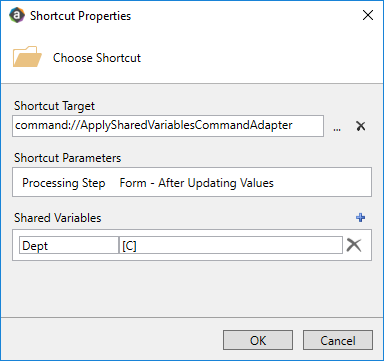
Task: Remove the Dept shared variable row
Action: tap(354, 245)
